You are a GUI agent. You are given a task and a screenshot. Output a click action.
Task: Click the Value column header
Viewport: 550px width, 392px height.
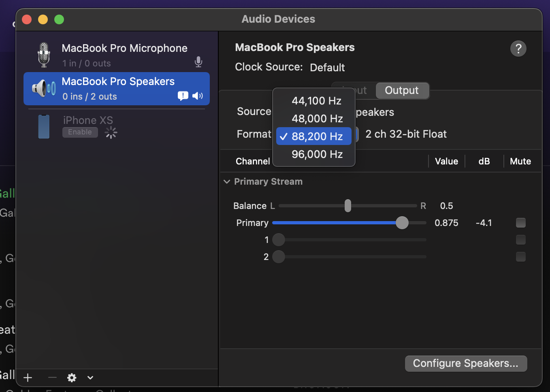[446, 162]
